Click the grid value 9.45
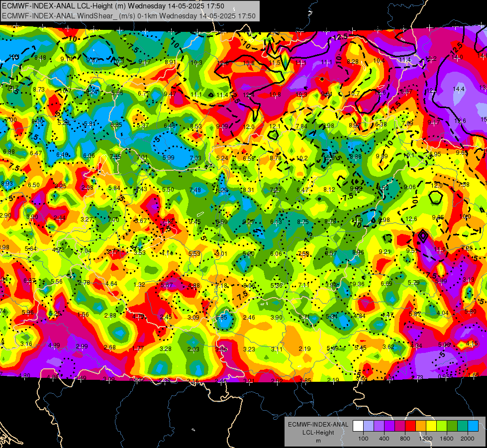 point(195,222)
